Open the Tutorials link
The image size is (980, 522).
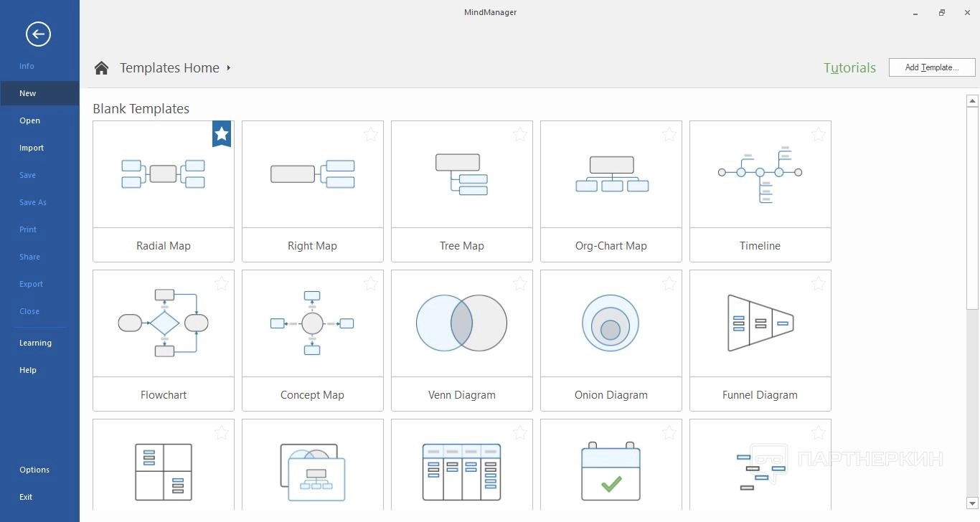click(849, 68)
